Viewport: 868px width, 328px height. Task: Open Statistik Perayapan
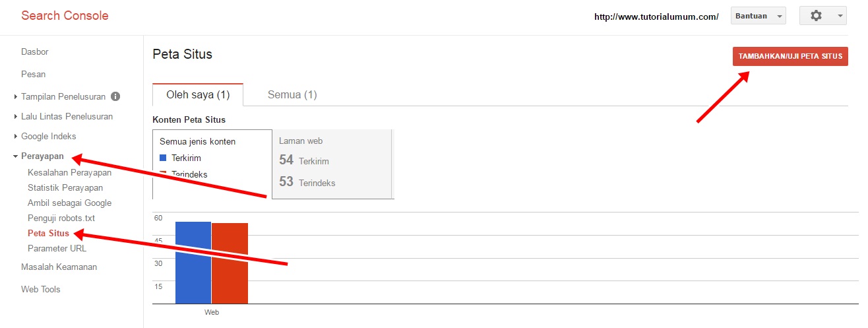[x=65, y=188]
